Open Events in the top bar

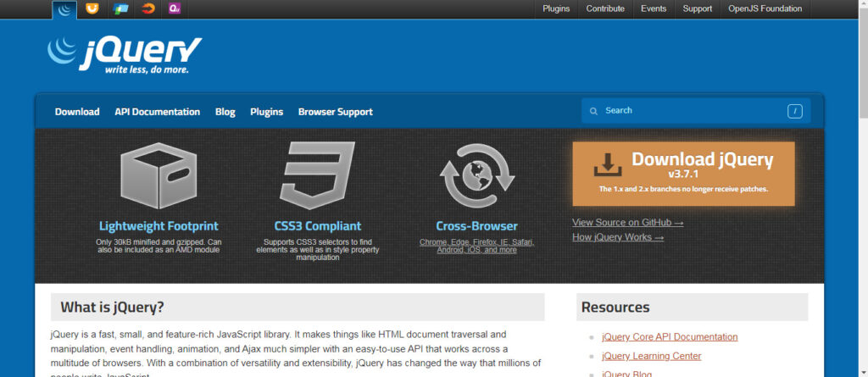[x=654, y=8]
